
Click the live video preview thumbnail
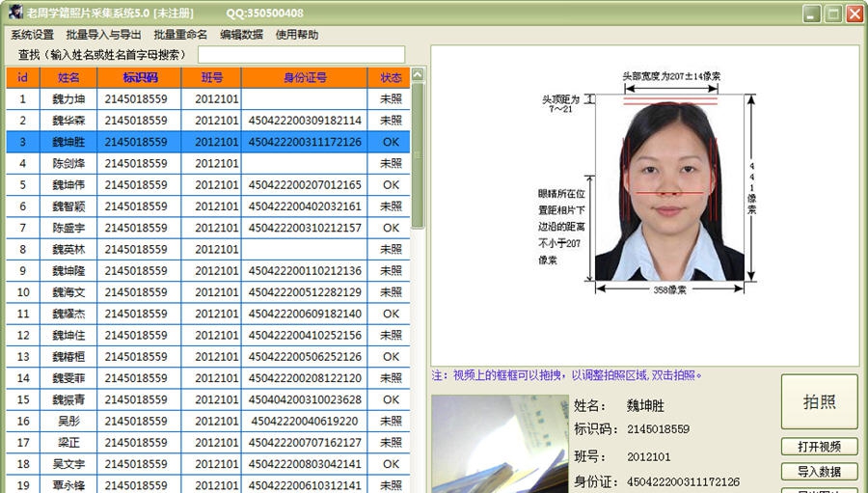[500, 444]
